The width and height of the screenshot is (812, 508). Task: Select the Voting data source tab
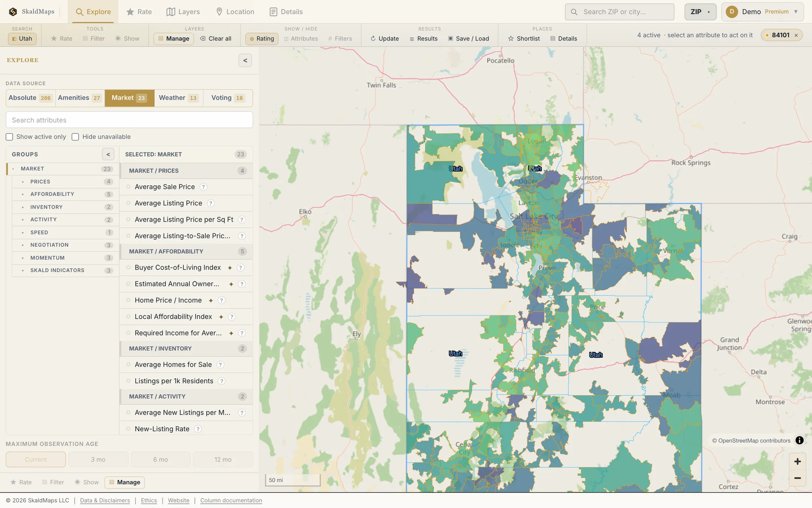(228, 98)
